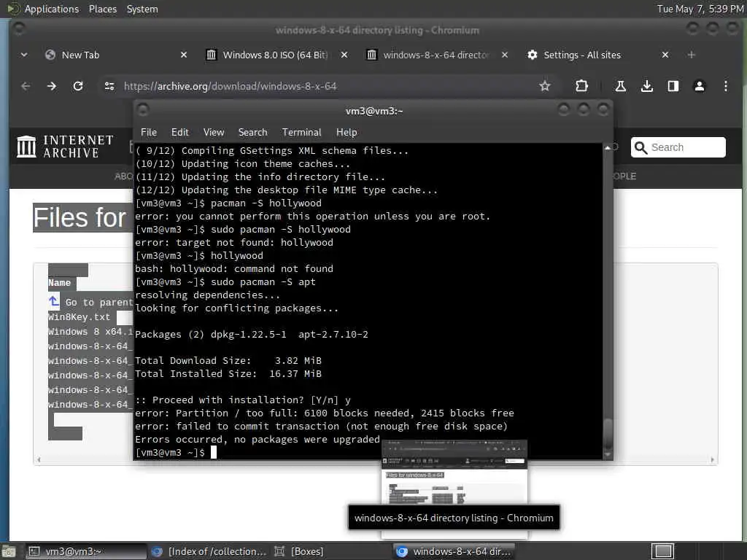
Task: Open Chrome Labs flask icon
Action: (x=620, y=86)
